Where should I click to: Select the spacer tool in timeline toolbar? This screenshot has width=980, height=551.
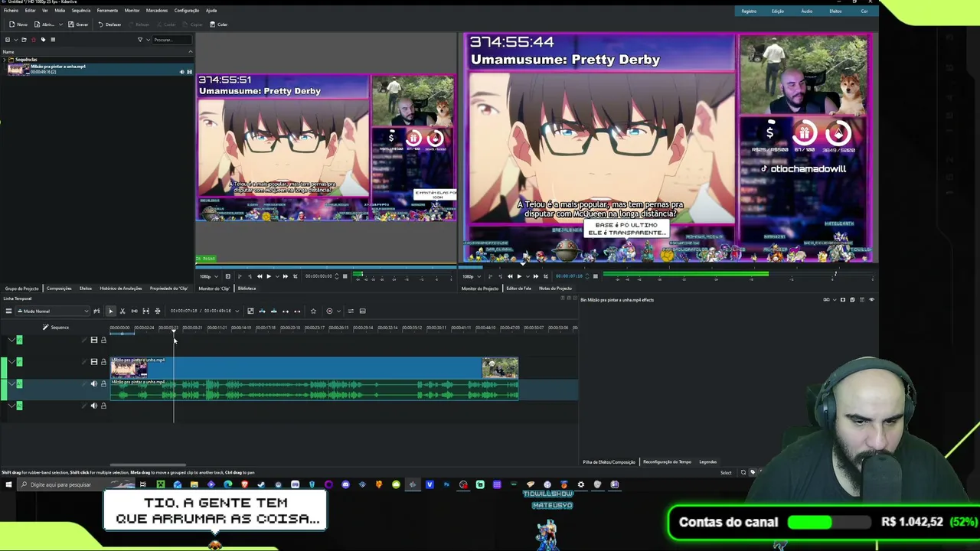(134, 311)
